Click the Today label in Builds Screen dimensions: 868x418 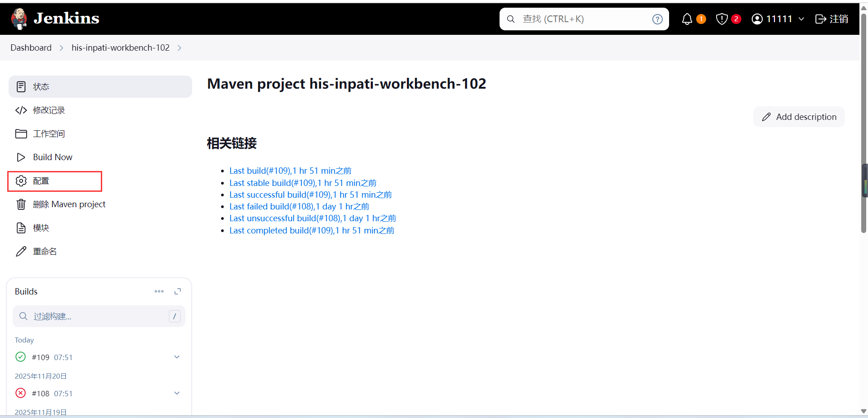click(x=24, y=340)
